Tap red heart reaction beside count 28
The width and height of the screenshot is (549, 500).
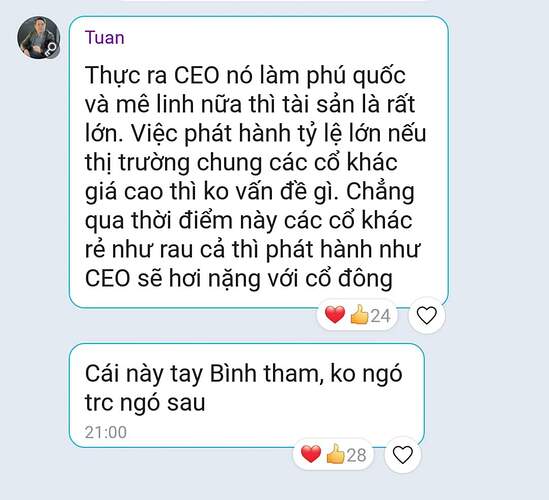pyautogui.click(x=311, y=454)
